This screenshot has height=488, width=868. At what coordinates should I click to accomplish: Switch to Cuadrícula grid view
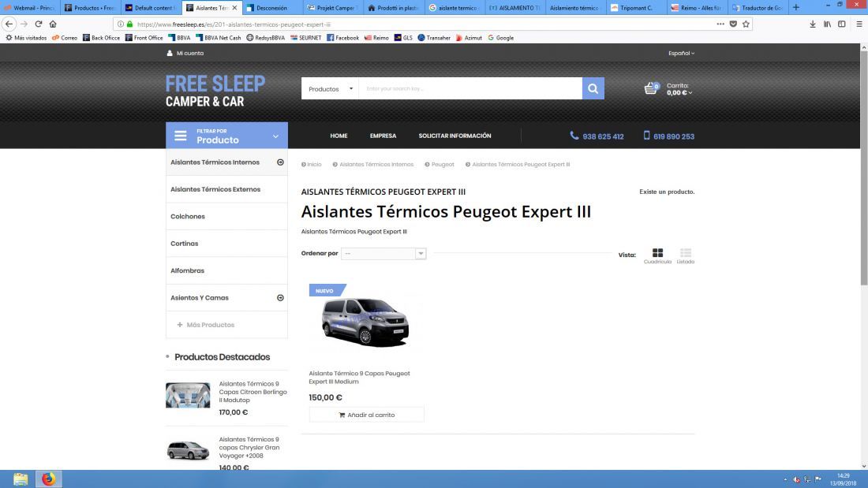click(657, 255)
